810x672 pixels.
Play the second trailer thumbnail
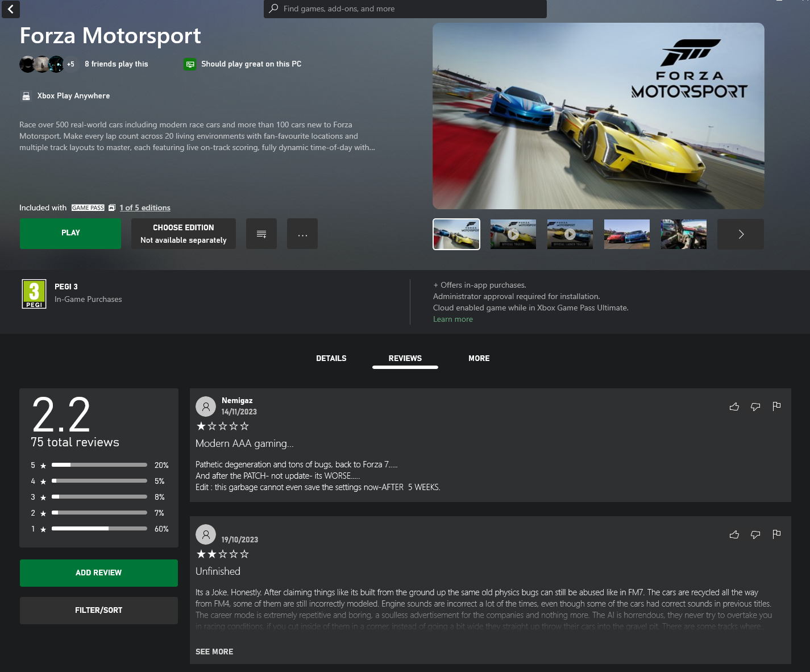513,234
